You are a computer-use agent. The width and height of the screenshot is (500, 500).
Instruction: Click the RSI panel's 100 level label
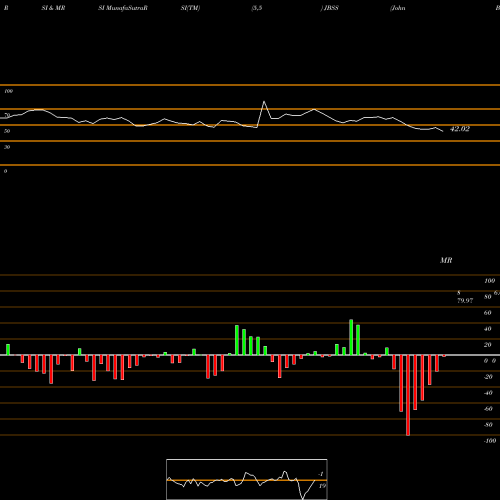8,91
